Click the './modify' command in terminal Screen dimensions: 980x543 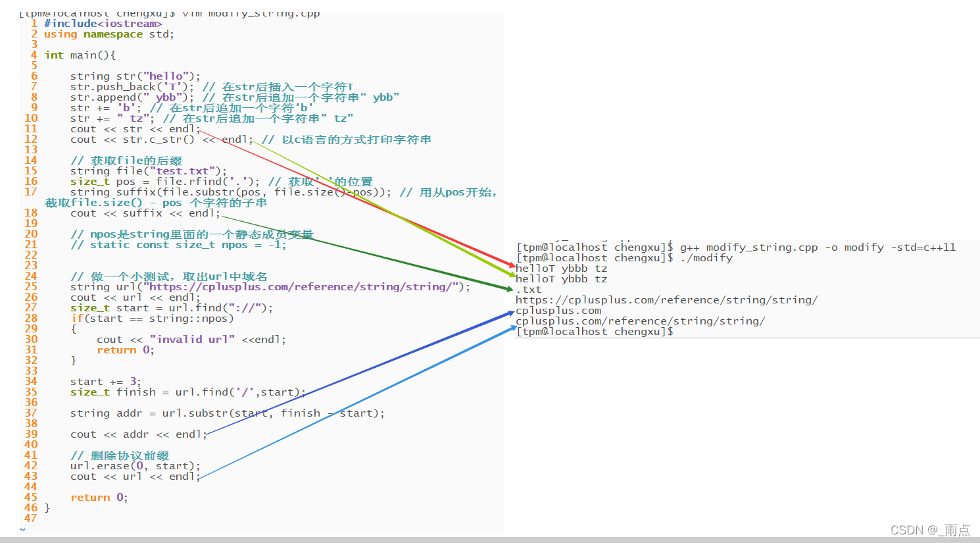[706, 258]
